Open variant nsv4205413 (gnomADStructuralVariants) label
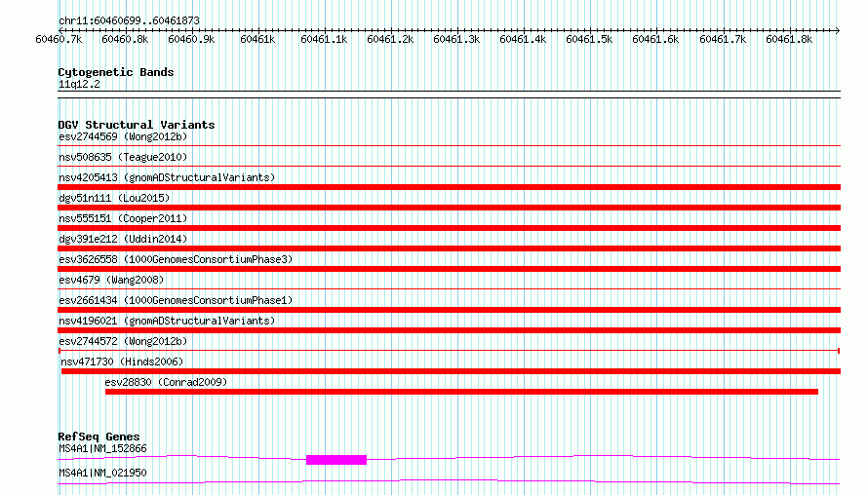 (167, 177)
